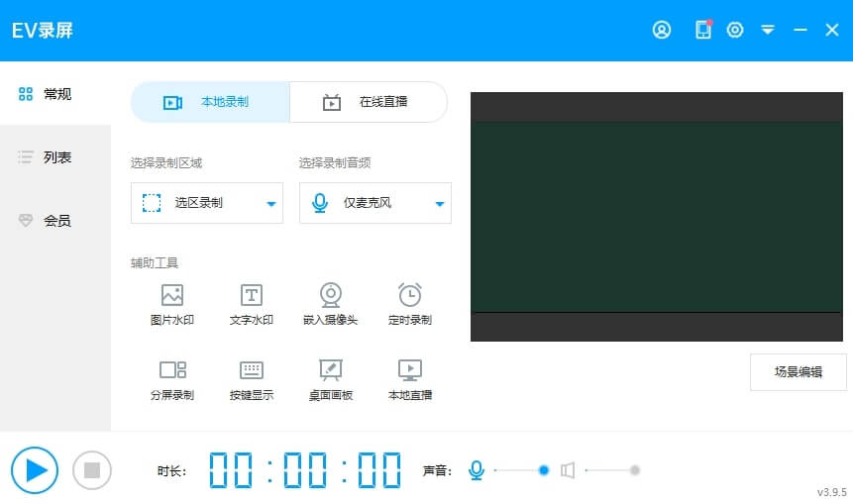Viewport: 853px width, 504px height.
Task: Open the 定时录制 tool
Action: pos(409,304)
